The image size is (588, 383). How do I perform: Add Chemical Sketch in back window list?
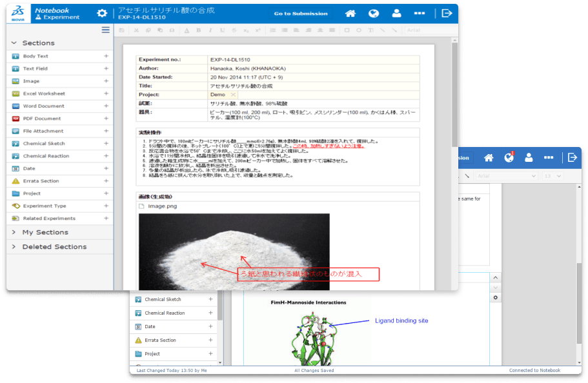coord(210,299)
